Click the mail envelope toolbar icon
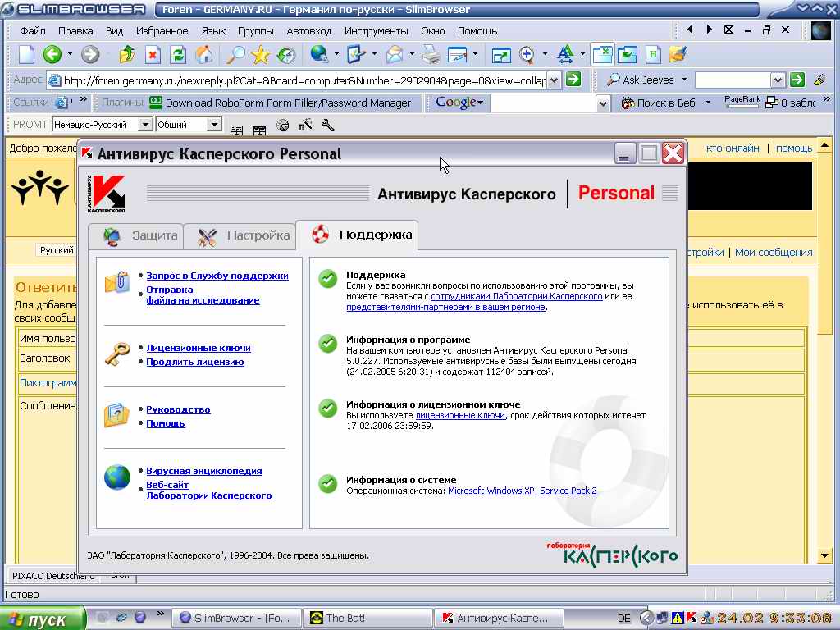Image resolution: width=840 pixels, height=630 pixels. (x=395, y=55)
